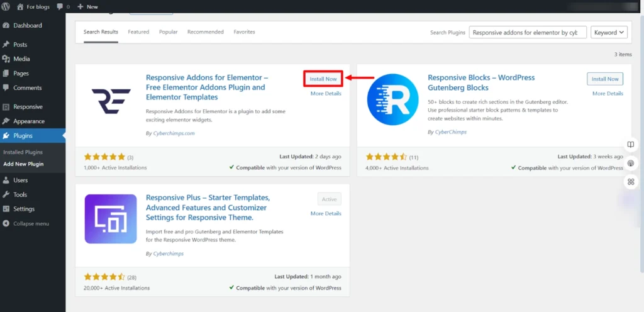The height and width of the screenshot is (312, 644).
Task: Install Responsive Addons for Elementor plugin
Action: [x=323, y=79]
